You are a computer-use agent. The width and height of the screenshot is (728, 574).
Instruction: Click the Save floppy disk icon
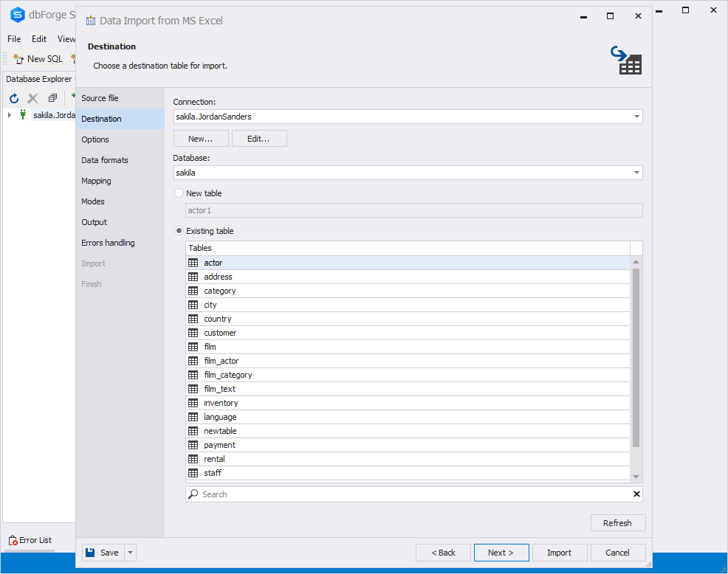click(x=91, y=552)
